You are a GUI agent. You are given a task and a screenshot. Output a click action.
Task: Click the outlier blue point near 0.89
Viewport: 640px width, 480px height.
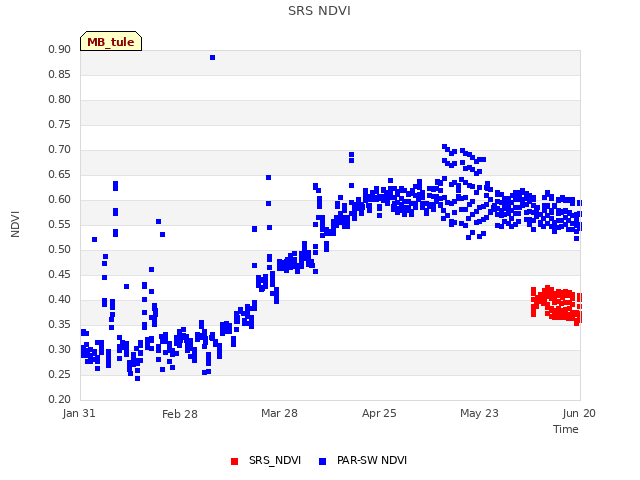(212, 58)
